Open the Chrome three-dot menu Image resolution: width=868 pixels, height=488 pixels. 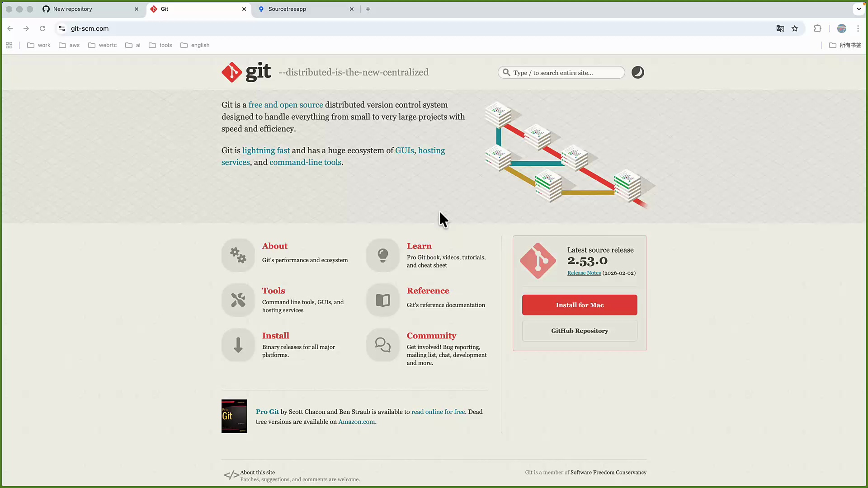point(858,28)
